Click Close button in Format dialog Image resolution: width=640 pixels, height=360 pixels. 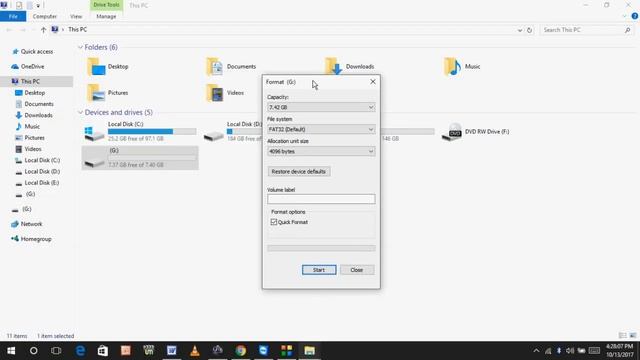point(357,270)
